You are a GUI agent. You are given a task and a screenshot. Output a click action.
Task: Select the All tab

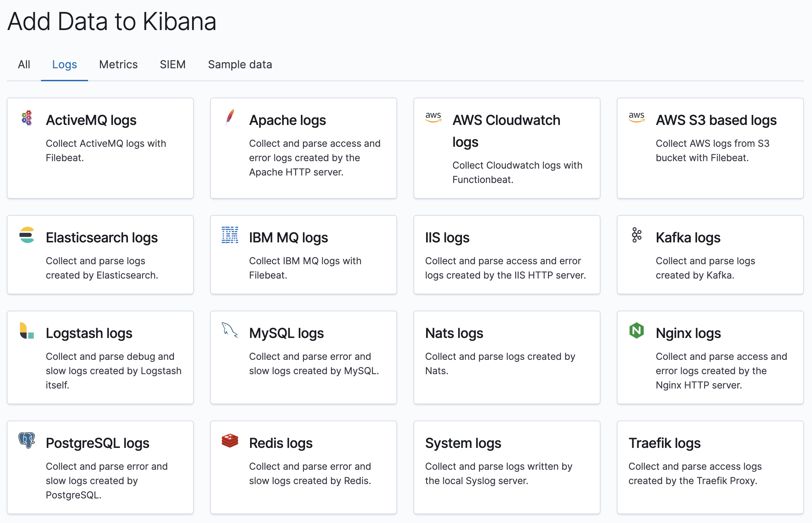pyautogui.click(x=24, y=64)
